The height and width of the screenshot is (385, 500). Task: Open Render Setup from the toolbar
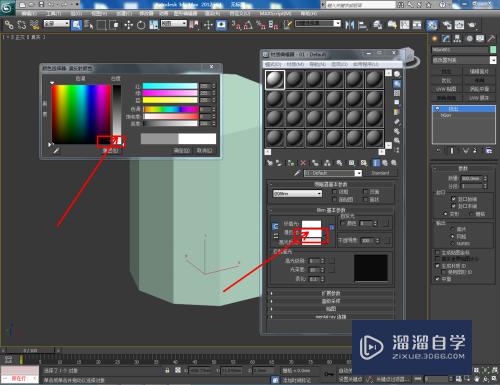tap(447, 25)
